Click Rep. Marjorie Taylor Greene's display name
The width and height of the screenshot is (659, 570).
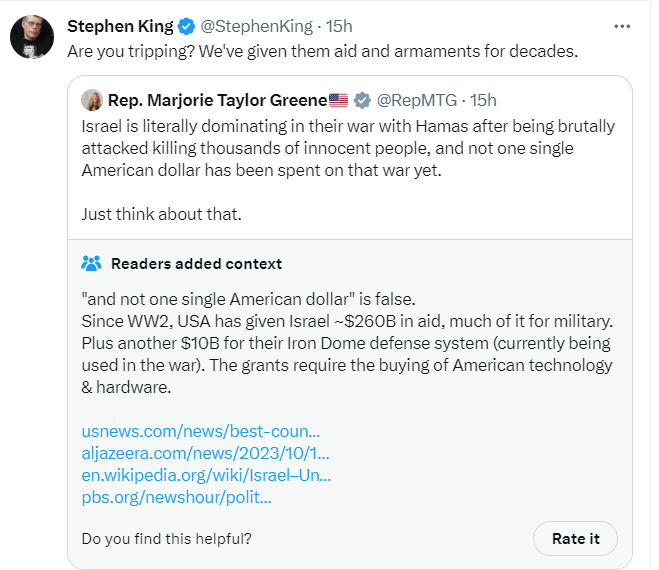click(x=217, y=100)
